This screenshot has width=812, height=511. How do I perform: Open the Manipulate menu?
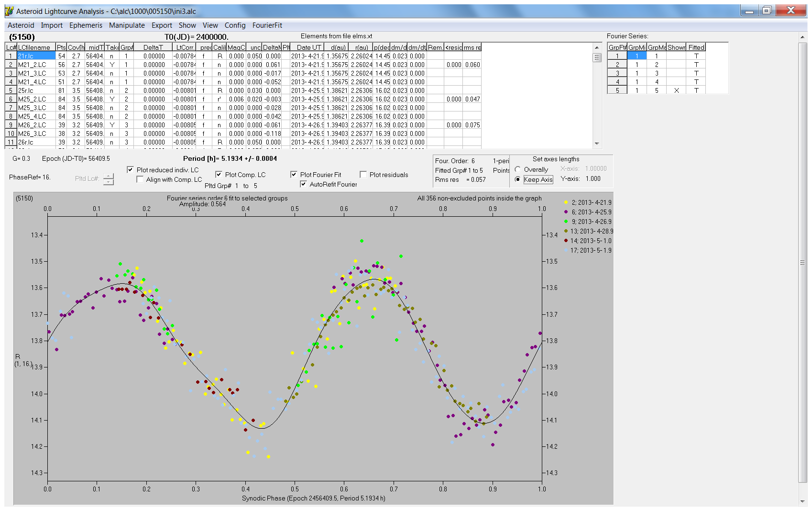pyautogui.click(x=127, y=25)
